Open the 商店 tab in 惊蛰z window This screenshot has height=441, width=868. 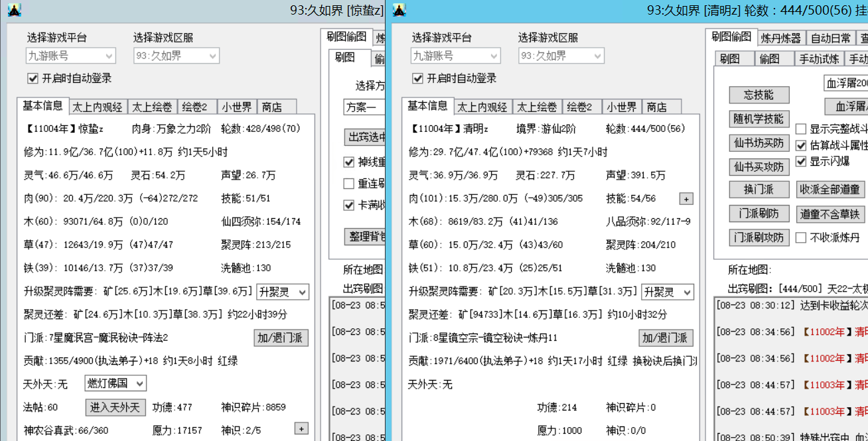[277, 107]
